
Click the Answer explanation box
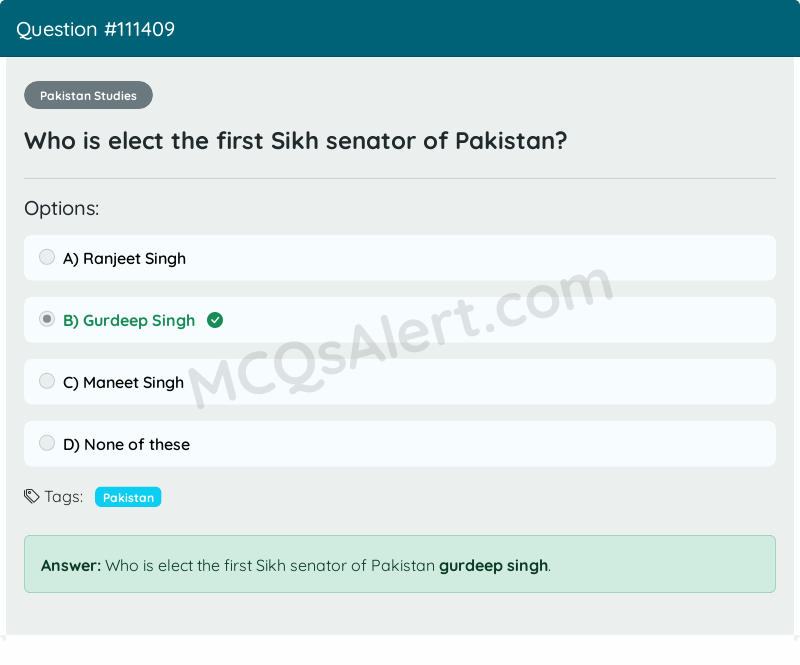400,564
